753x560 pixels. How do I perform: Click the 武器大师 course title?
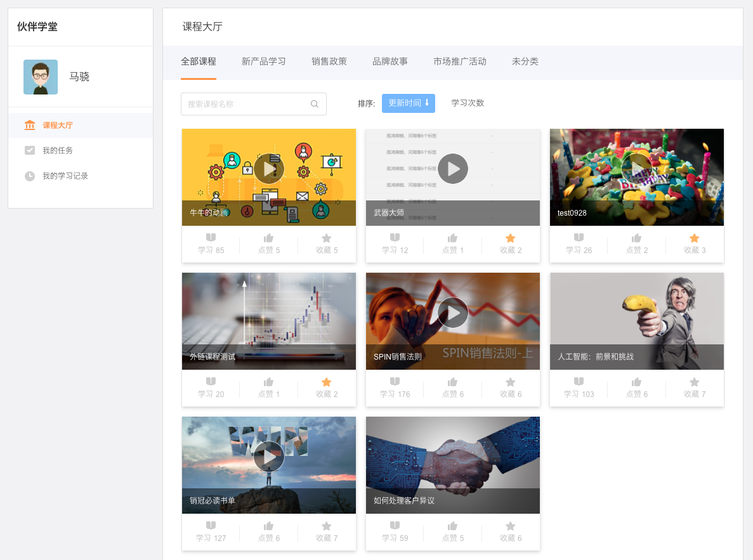[389, 212]
